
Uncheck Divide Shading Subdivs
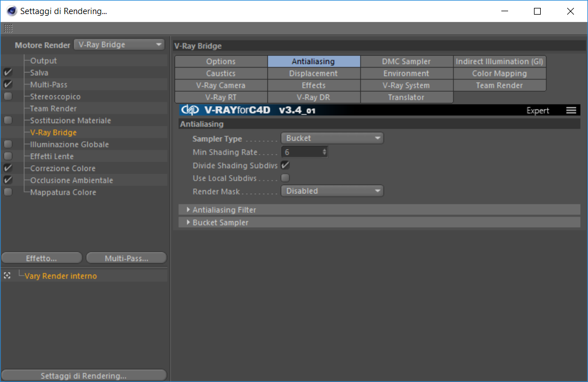click(x=285, y=165)
